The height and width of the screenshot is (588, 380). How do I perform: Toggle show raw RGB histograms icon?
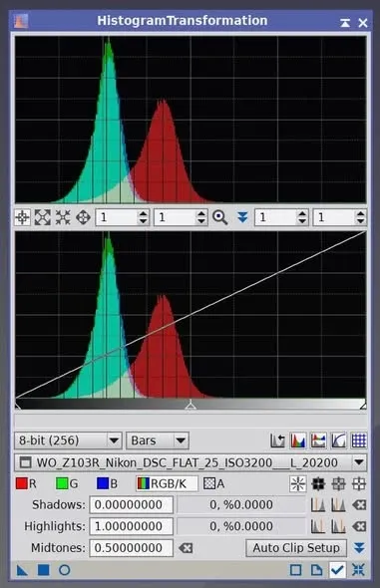pyautogui.click(x=298, y=441)
